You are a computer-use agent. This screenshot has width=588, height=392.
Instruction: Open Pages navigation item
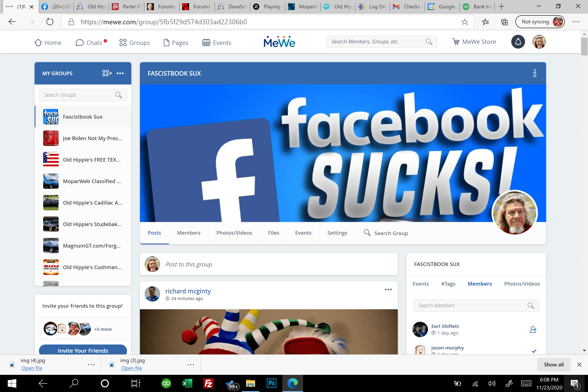176,43
